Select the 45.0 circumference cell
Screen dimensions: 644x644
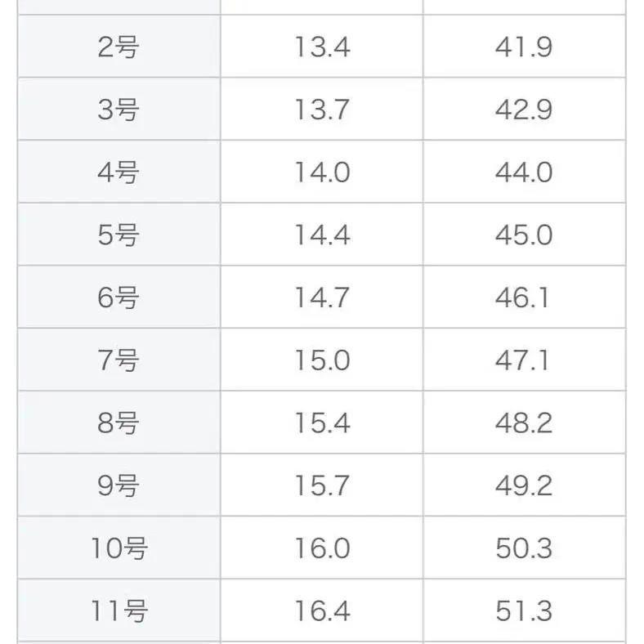[x=524, y=235]
